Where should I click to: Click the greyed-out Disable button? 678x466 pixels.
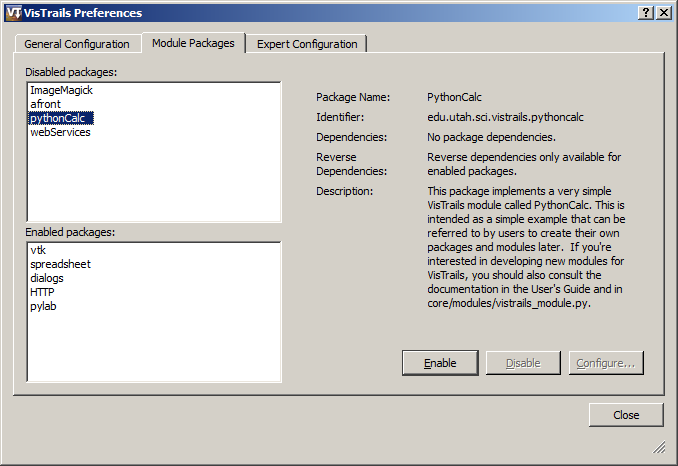click(x=523, y=363)
